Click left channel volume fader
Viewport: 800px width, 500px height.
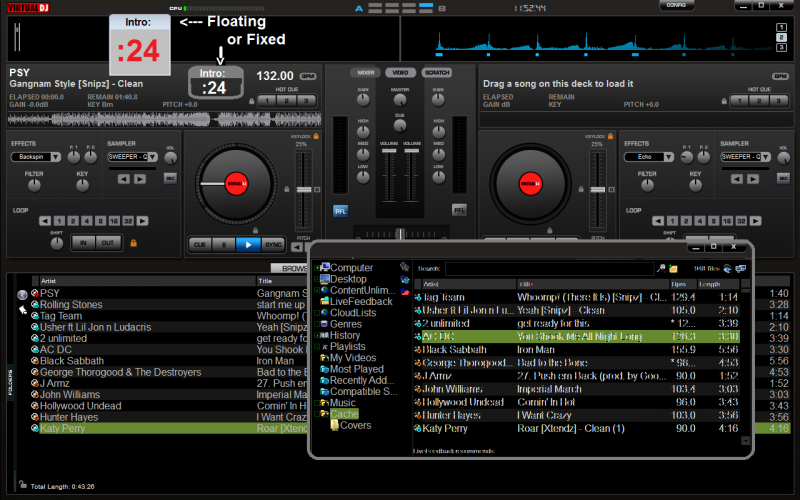click(x=389, y=151)
